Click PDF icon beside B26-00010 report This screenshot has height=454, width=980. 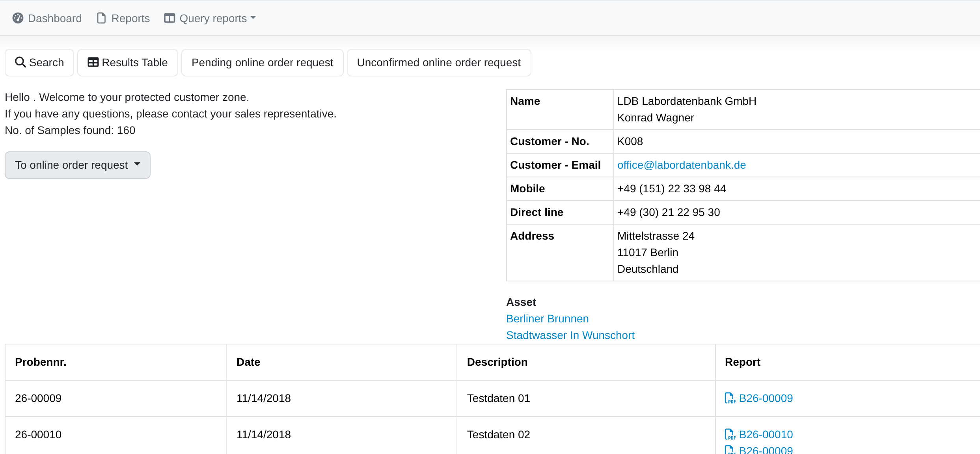(730, 434)
